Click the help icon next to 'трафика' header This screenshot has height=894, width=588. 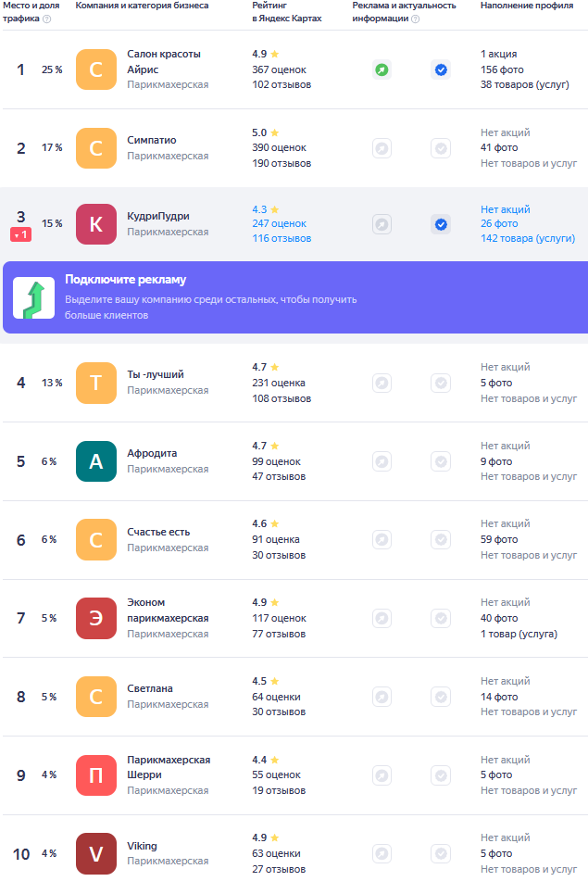pyautogui.click(x=47, y=19)
